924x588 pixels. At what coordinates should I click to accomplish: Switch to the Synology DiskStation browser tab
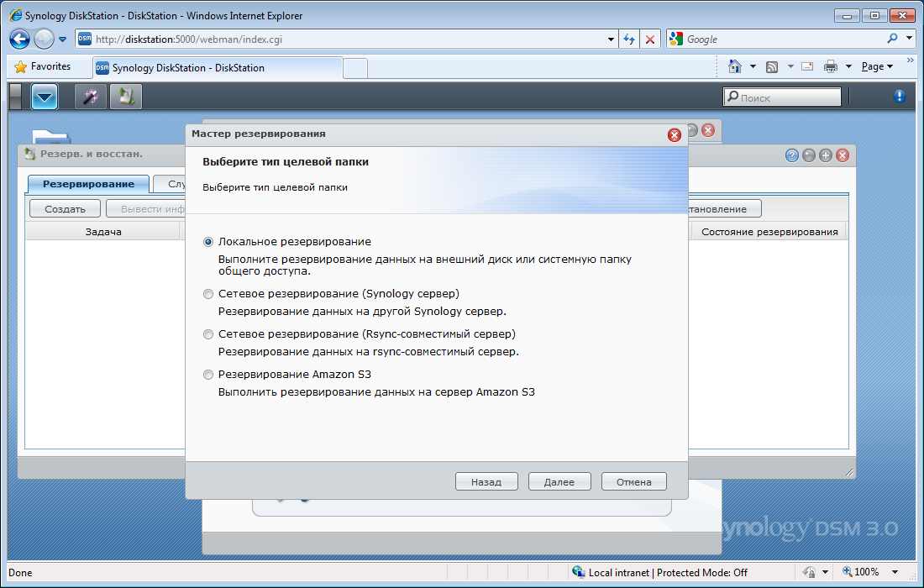218,68
